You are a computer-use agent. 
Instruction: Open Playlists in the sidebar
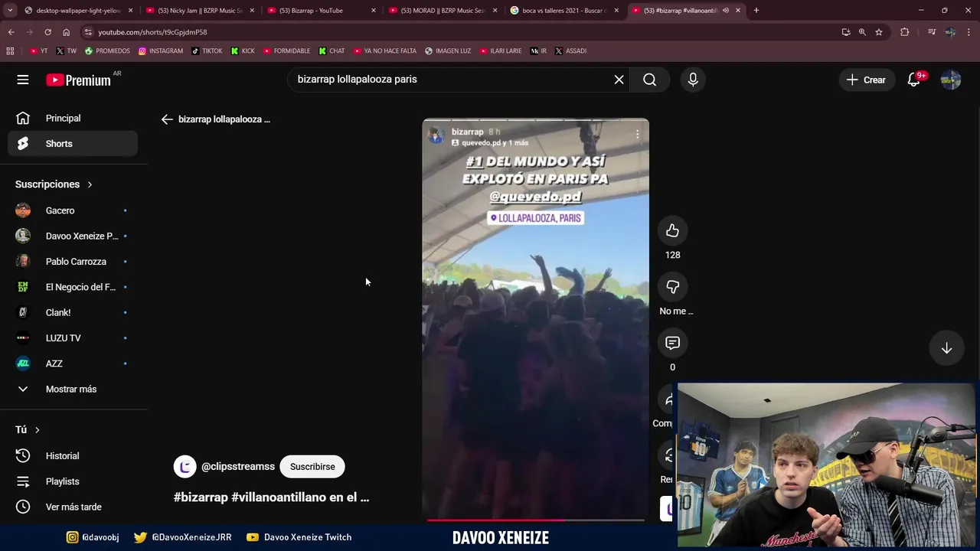(x=73, y=481)
